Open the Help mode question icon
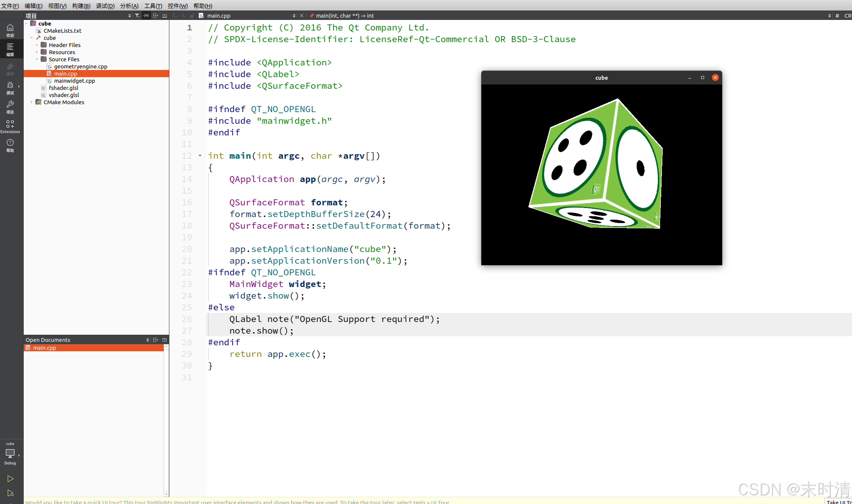 click(10, 146)
